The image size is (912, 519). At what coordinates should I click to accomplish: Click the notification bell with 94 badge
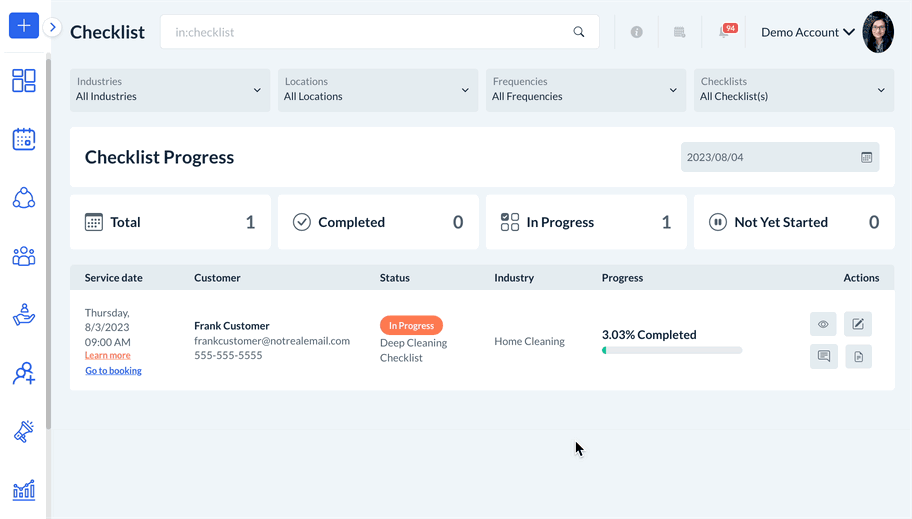[726, 32]
